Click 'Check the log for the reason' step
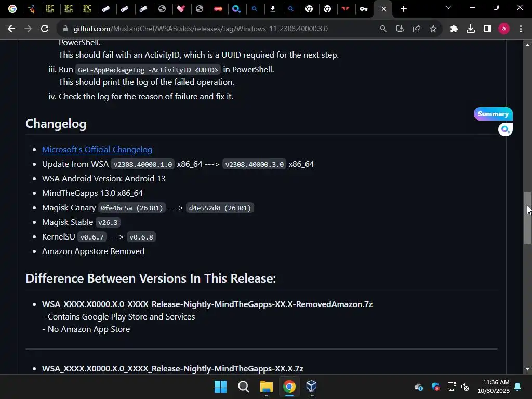The height and width of the screenshot is (399, 532). pos(146,96)
